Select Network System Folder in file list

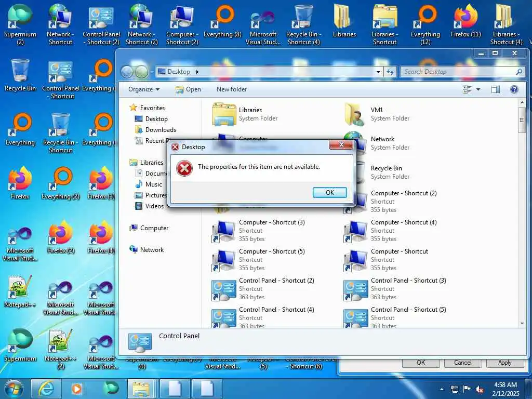point(377,143)
